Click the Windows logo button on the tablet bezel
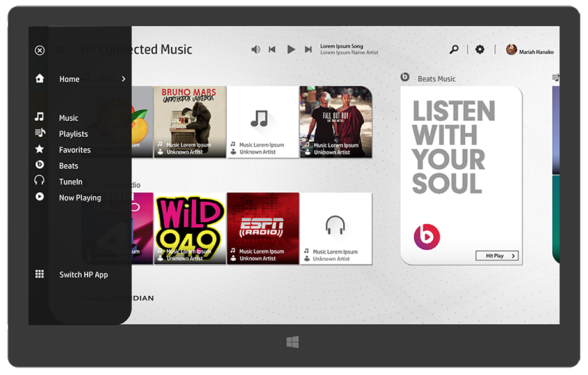 [293, 342]
